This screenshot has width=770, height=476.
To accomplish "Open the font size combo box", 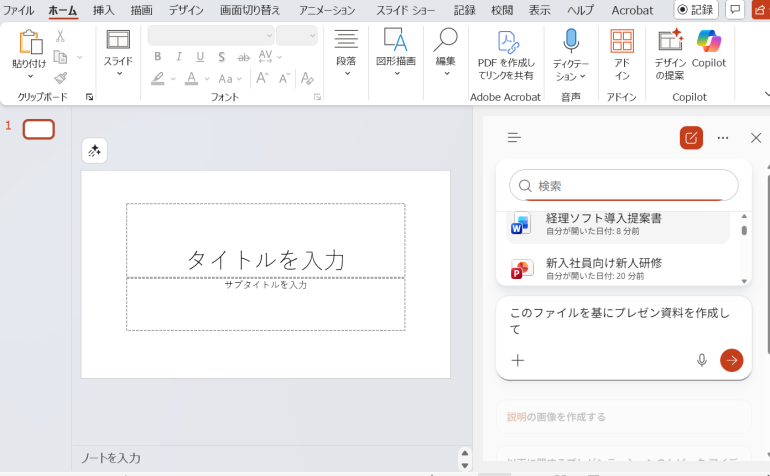I will coord(297,36).
